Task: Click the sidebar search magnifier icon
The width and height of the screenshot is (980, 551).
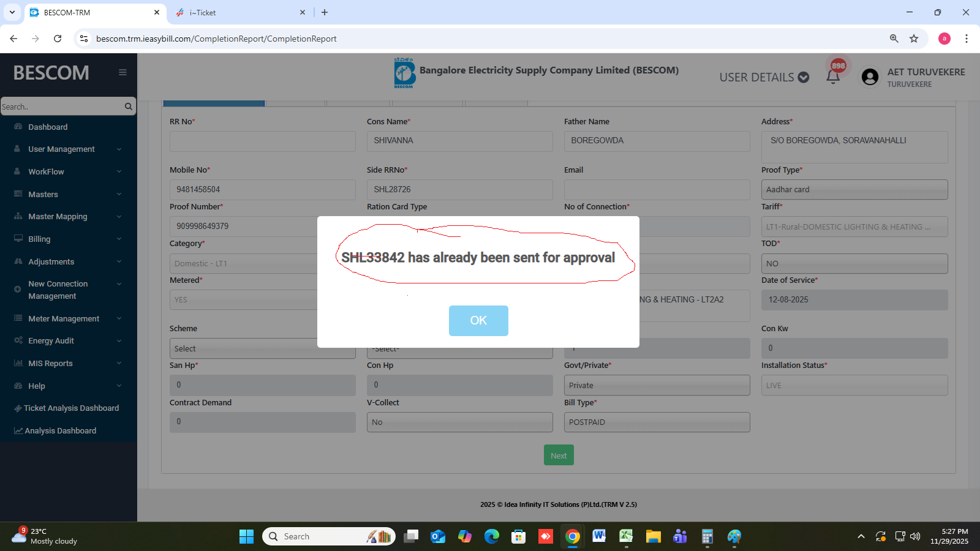Action: pos(129,107)
